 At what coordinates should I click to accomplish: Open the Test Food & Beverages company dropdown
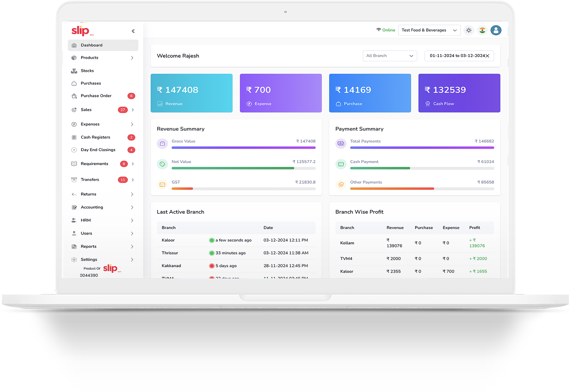click(429, 30)
